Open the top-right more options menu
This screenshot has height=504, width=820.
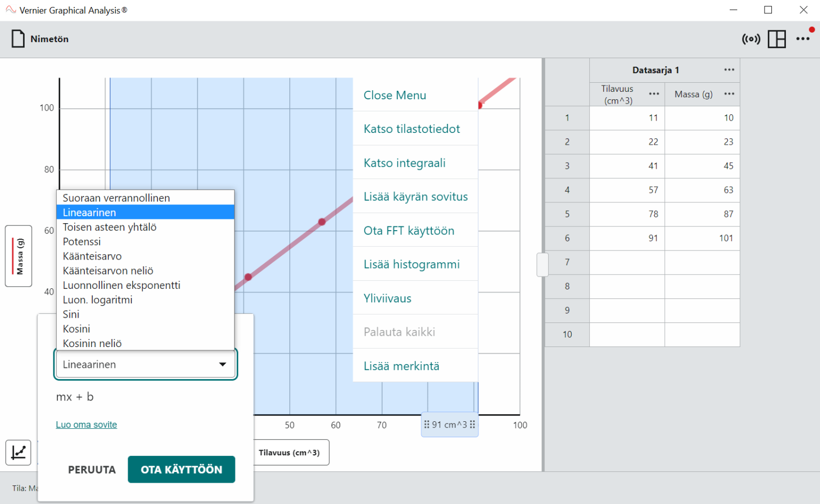(x=803, y=39)
